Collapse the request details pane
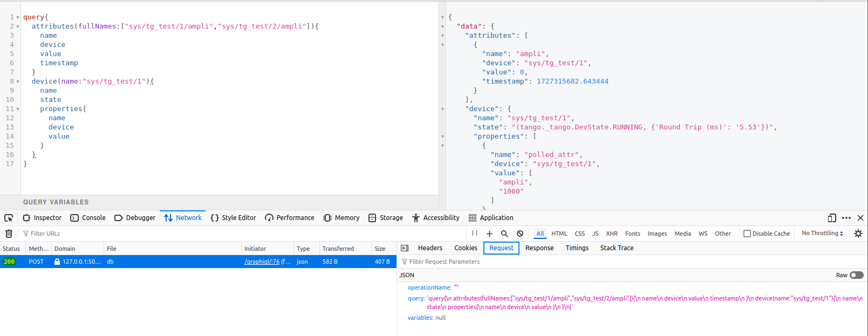 point(405,248)
